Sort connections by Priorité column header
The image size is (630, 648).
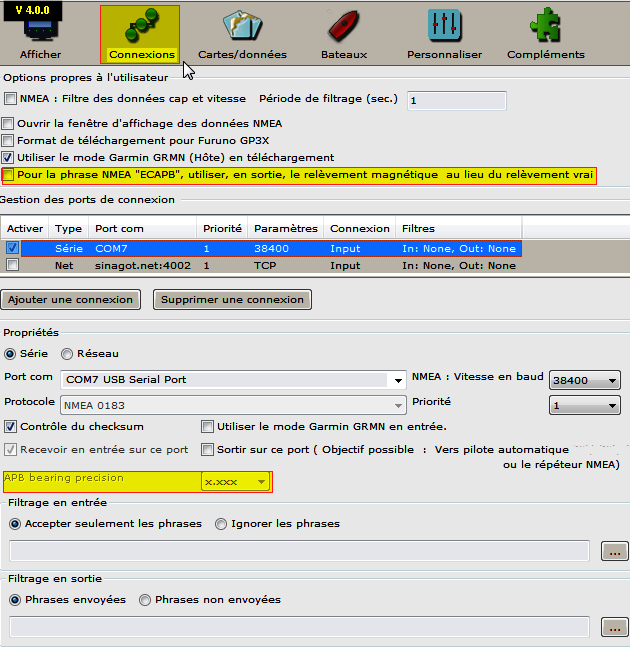tap(221, 229)
